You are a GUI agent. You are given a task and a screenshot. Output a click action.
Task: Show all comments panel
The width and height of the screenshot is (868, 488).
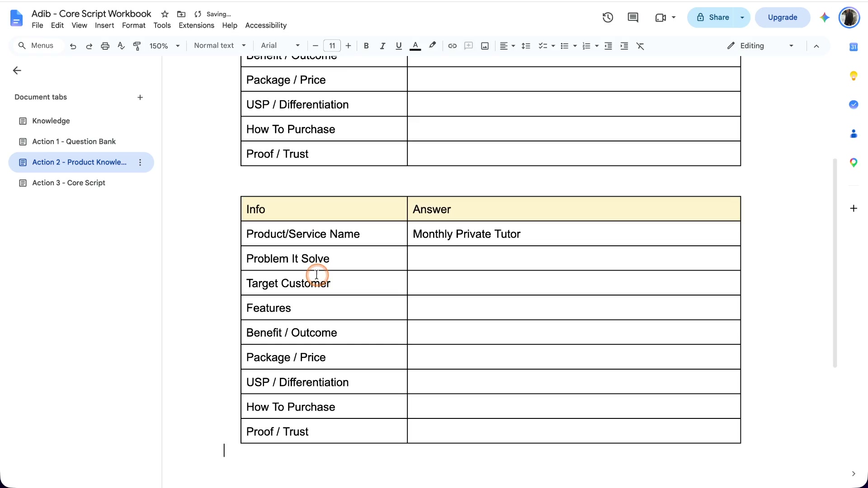click(633, 17)
